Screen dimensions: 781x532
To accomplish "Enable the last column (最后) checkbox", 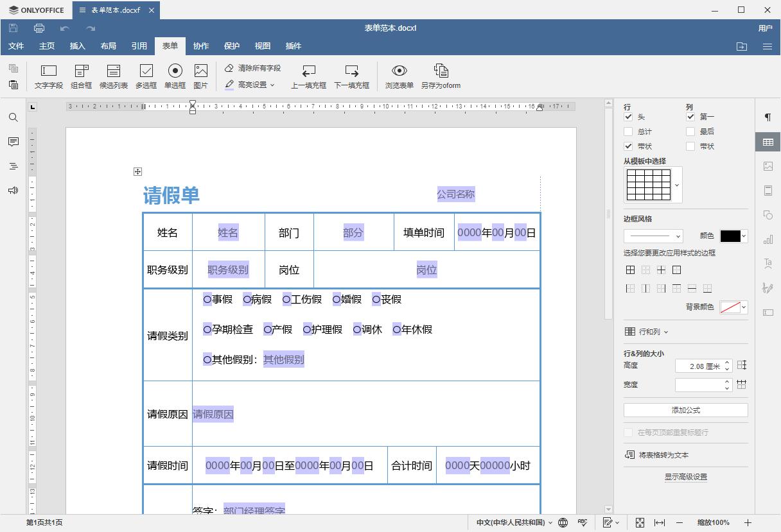I will click(690, 132).
